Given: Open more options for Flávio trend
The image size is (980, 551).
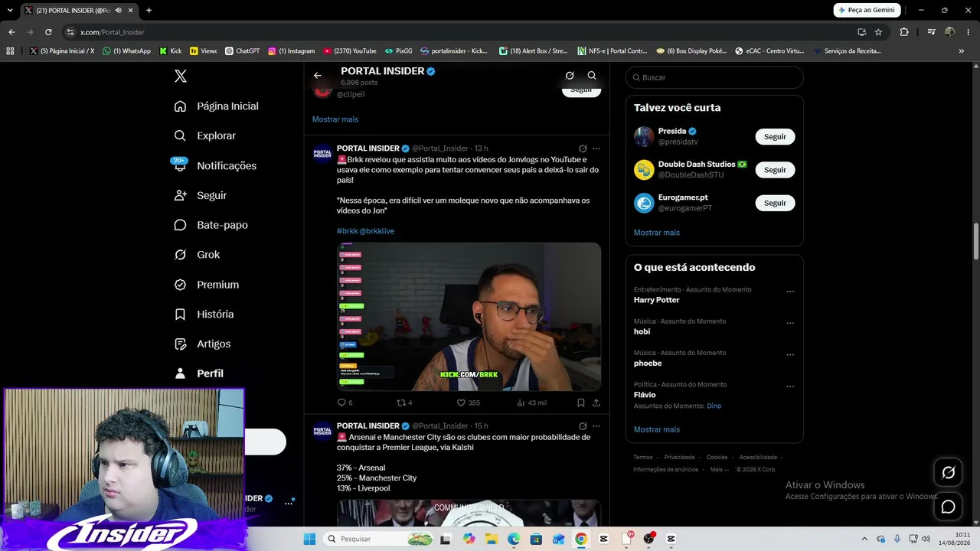Looking at the screenshot, I should tap(790, 386).
